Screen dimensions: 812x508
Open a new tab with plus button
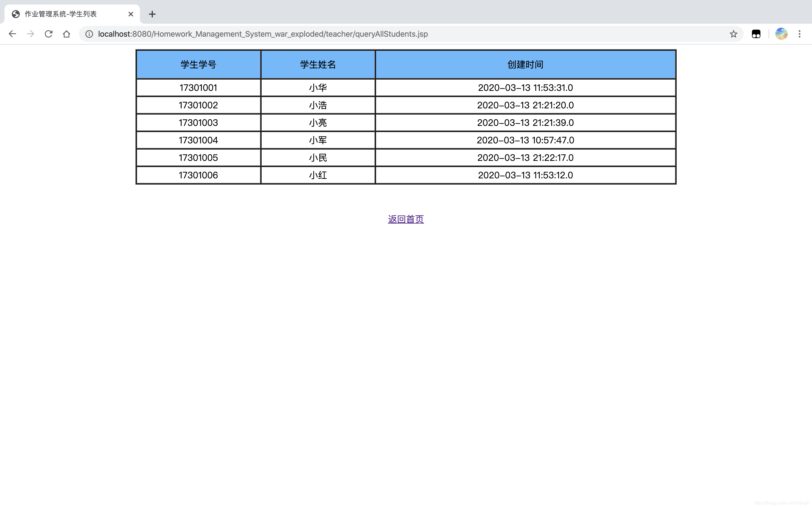click(x=152, y=14)
